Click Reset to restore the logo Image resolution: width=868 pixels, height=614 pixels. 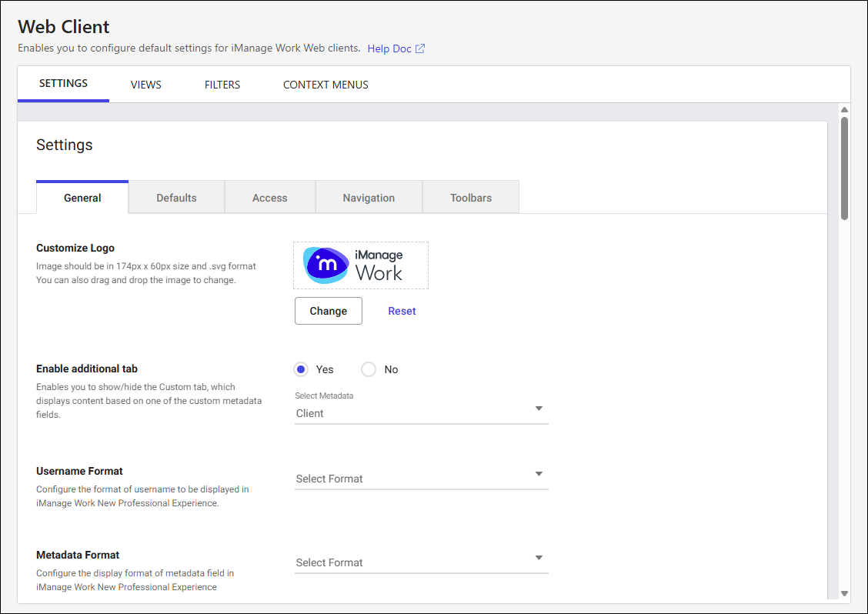coord(402,311)
